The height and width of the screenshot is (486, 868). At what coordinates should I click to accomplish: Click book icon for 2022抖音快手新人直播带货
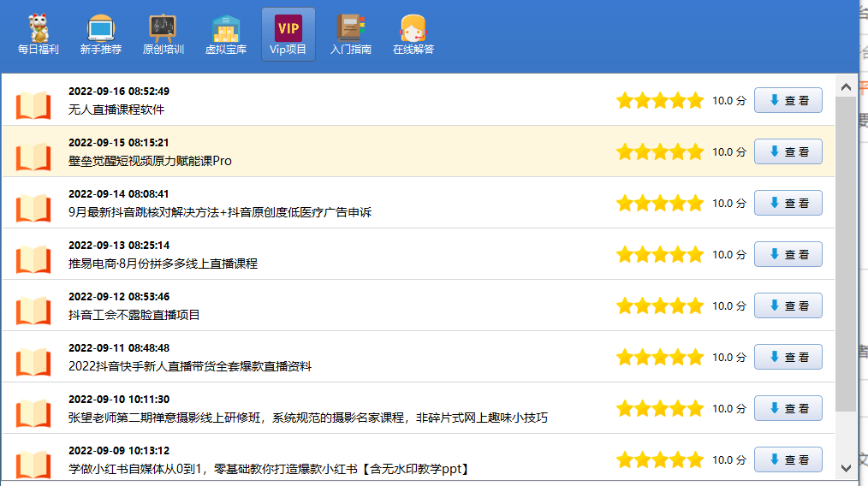tap(33, 361)
